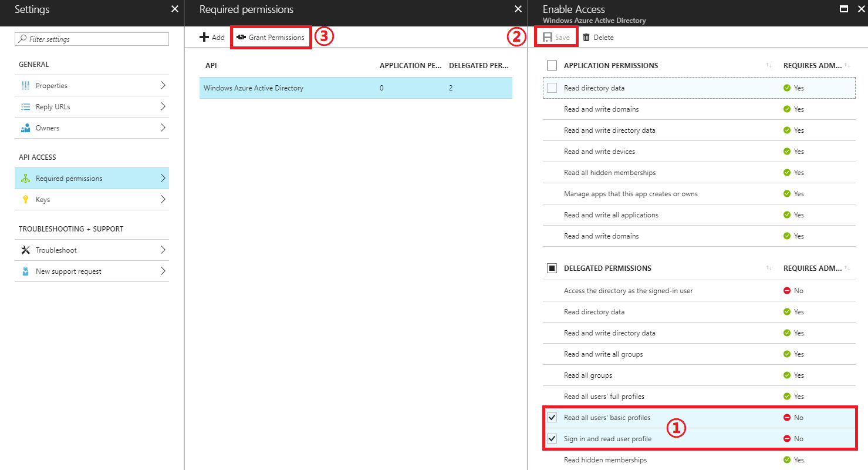Click green Yes icon for Read all users' full profiles

click(x=787, y=397)
